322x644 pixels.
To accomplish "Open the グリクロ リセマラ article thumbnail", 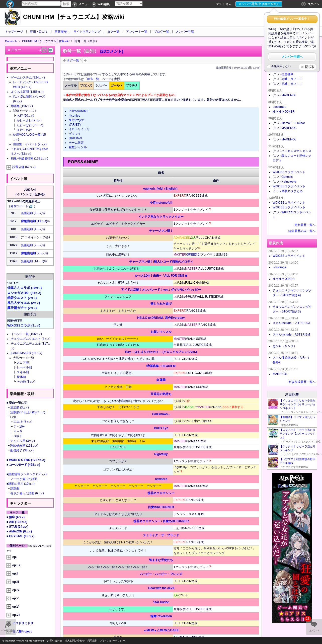I will click(x=273, y=450).
